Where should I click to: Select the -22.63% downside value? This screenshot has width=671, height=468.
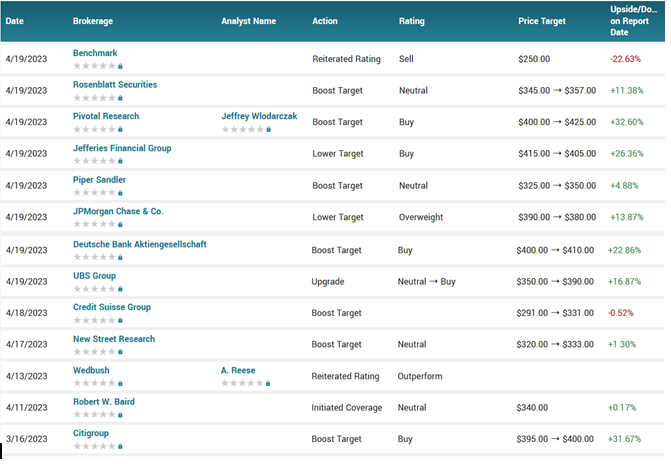tap(625, 59)
